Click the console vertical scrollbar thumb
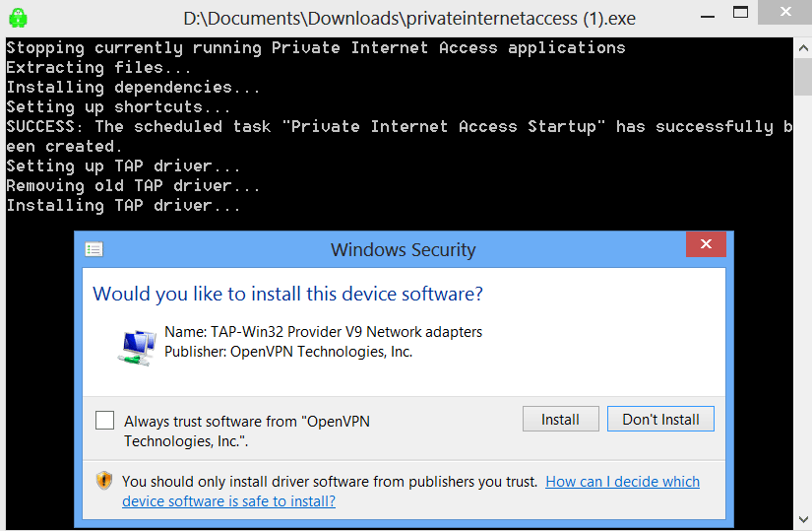 [x=803, y=77]
